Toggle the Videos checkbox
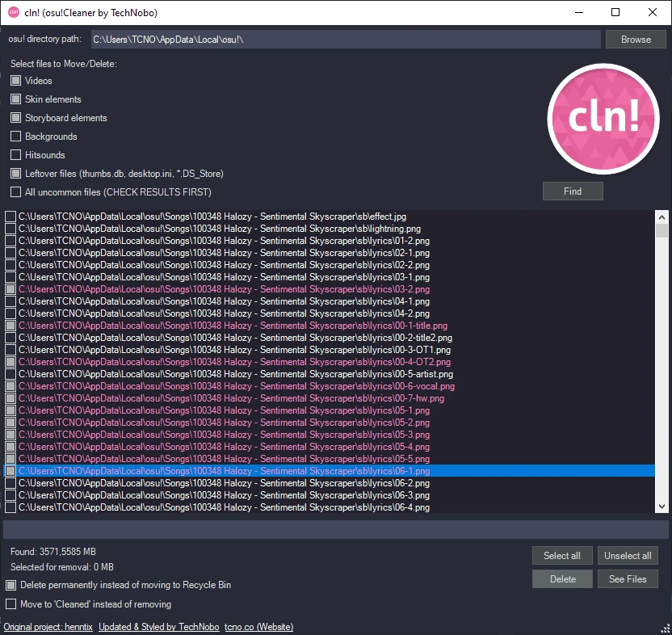672x635 pixels. tap(16, 81)
